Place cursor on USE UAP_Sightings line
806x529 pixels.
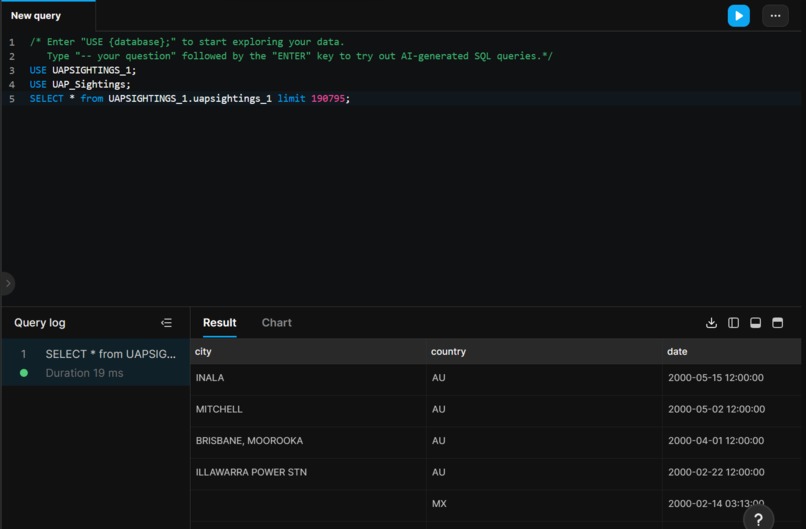pos(80,84)
